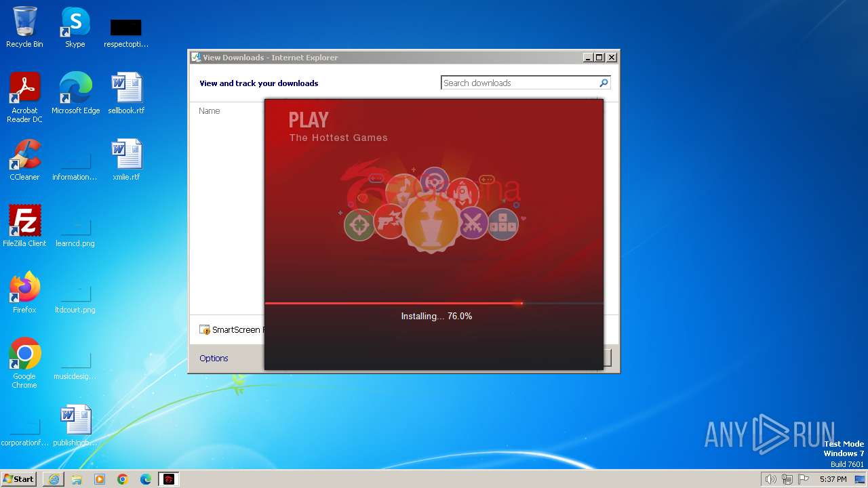Click the SmartScreen Filter status icon
The width and height of the screenshot is (868, 488).
click(x=205, y=330)
